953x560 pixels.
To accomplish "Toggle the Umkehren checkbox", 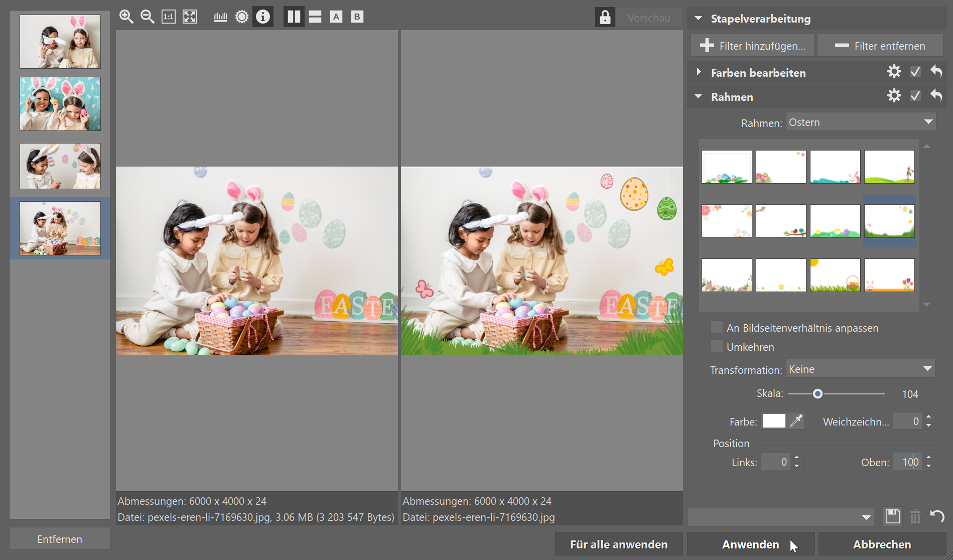I will [717, 347].
